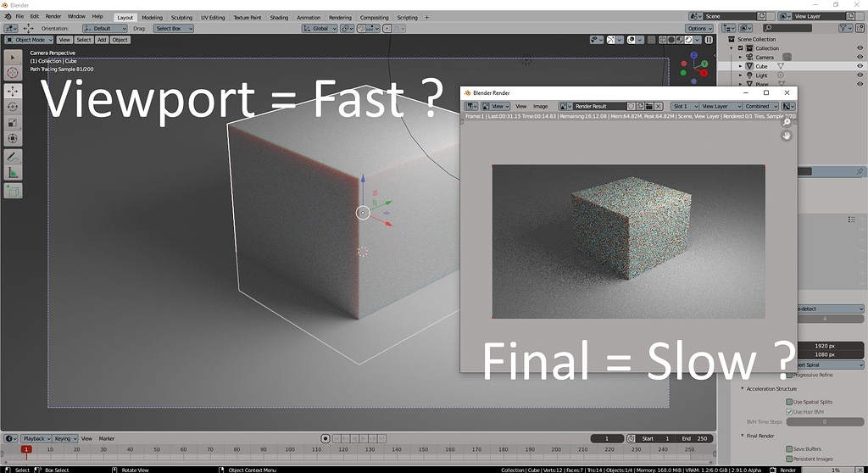The height and width of the screenshot is (473, 868).
Task: Toggle viewport overlays display
Action: click(x=631, y=40)
